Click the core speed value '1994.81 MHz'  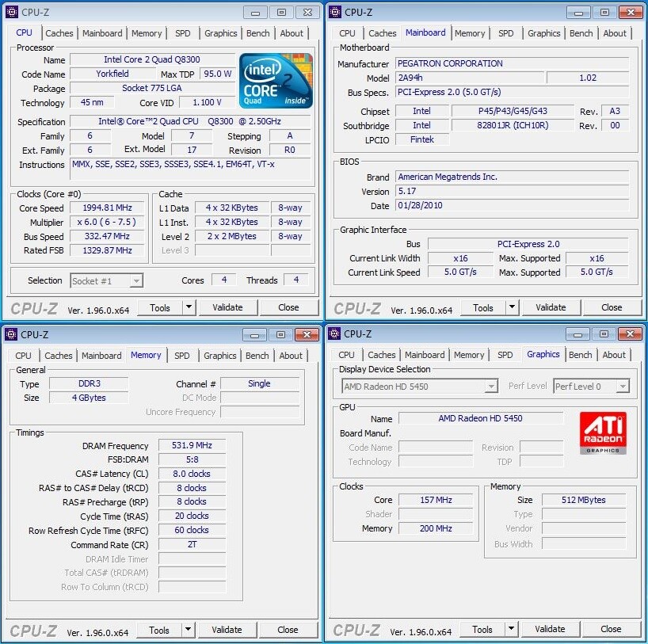click(x=107, y=208)
